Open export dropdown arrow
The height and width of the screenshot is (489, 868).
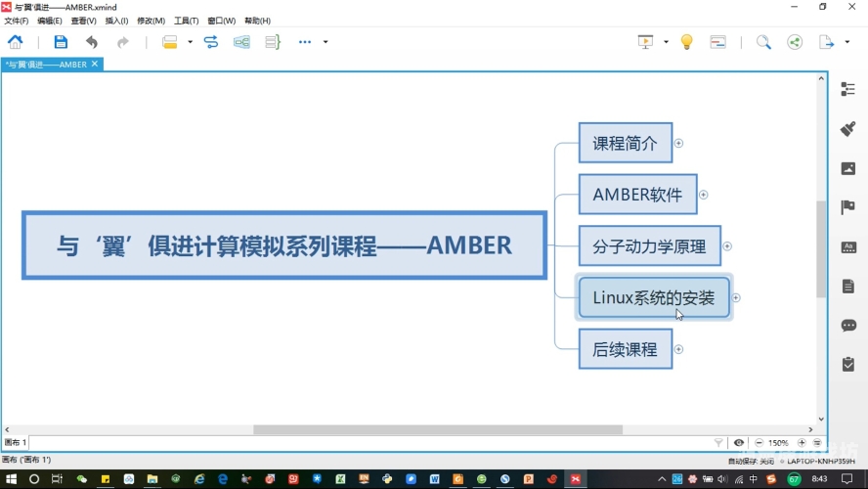(846, 42)
